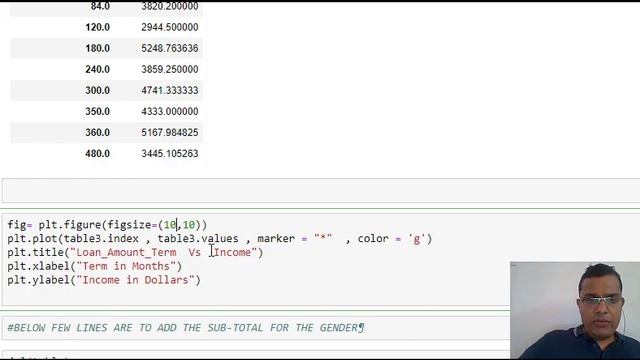Click the value 3820.200000
The height and width of the screenshot is (360, 640).
170,6
